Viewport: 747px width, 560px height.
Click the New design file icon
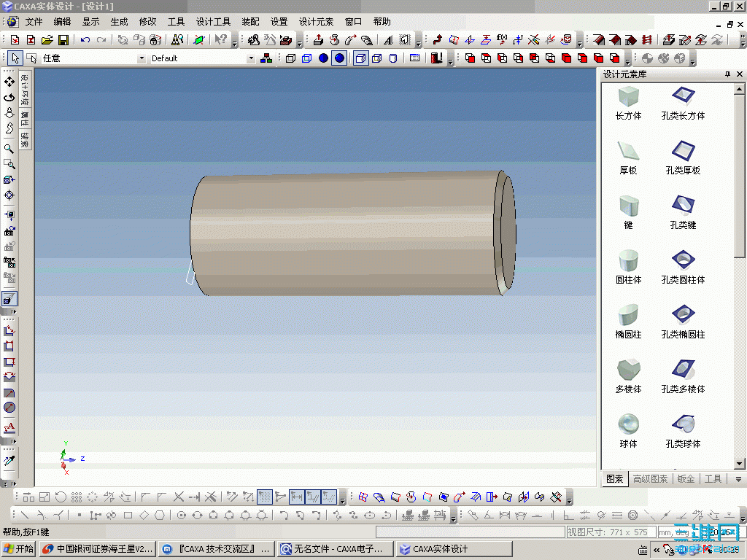(15, 40)
